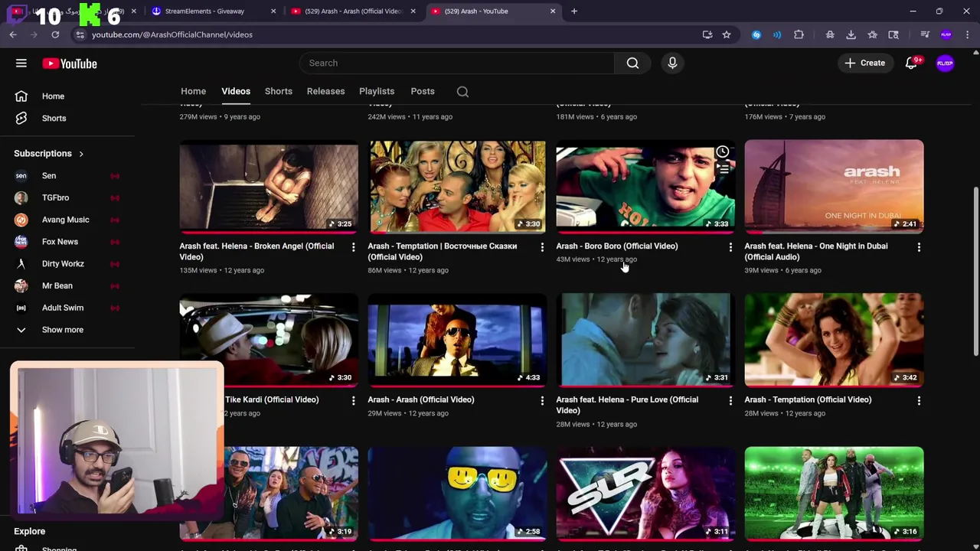Viewport: 980px width, 551px height.
Task: Open the Playlists tab
Action: pos(377,91)
